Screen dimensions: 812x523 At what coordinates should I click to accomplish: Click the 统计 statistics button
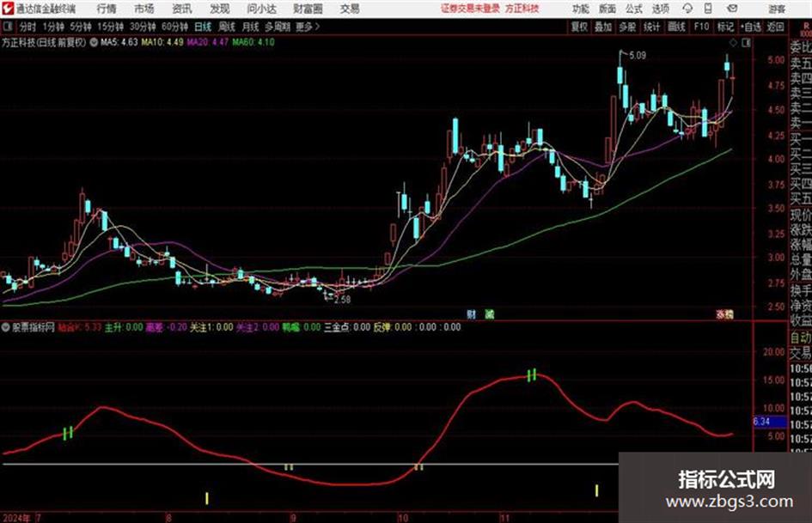(652, 27)
